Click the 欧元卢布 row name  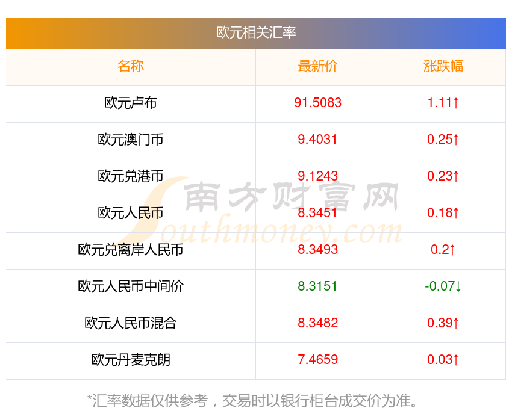pyautogui.click(x=131, y=103)
